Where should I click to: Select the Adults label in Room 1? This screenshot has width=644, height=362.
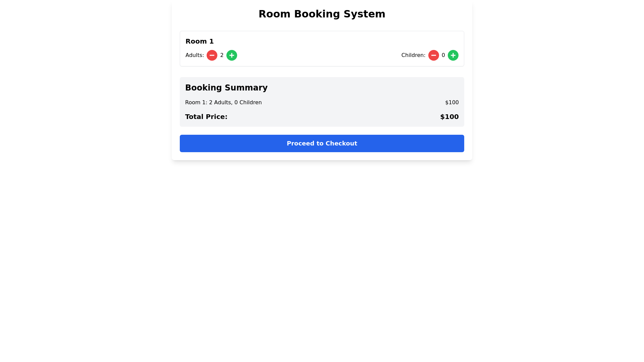[x=195, y=55]
